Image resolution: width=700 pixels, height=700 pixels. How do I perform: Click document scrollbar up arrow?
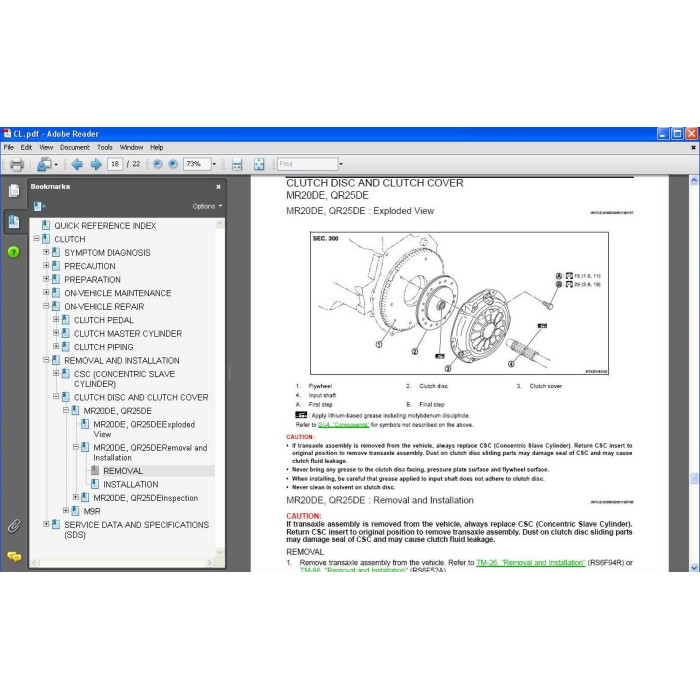pos(694,180)
